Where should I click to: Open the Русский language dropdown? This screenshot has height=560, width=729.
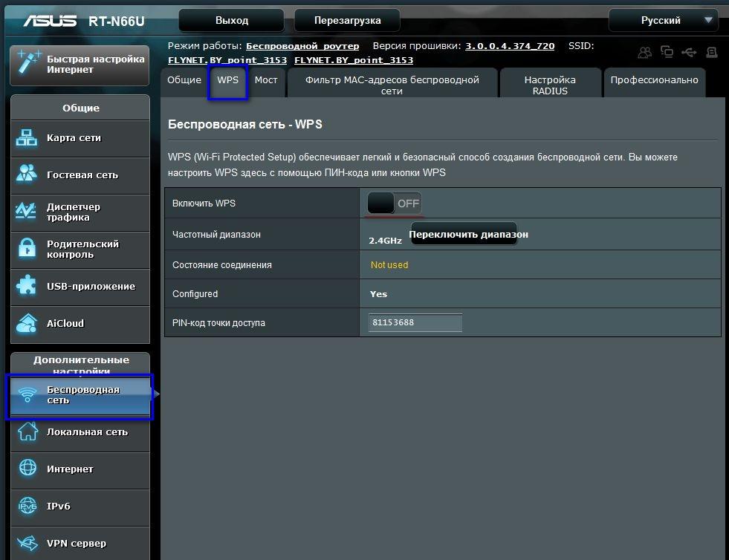664,21
